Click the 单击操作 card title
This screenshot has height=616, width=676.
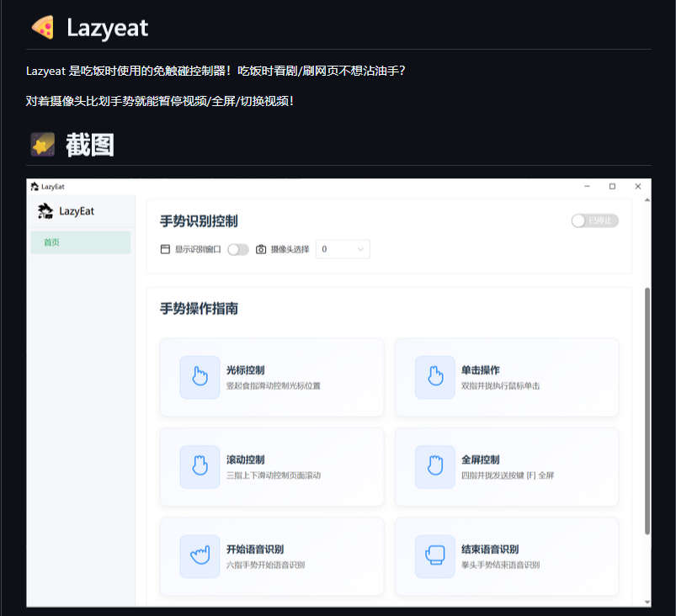[x=481, y=370]
